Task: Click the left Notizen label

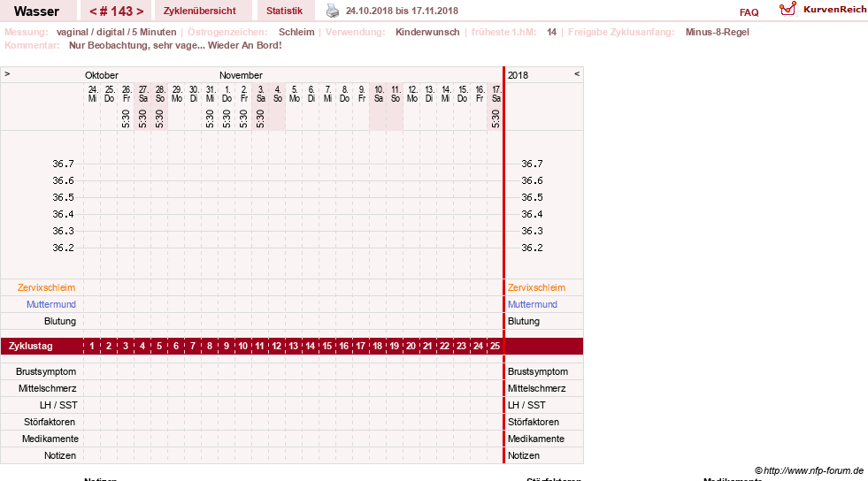Action: click(60, 455)
